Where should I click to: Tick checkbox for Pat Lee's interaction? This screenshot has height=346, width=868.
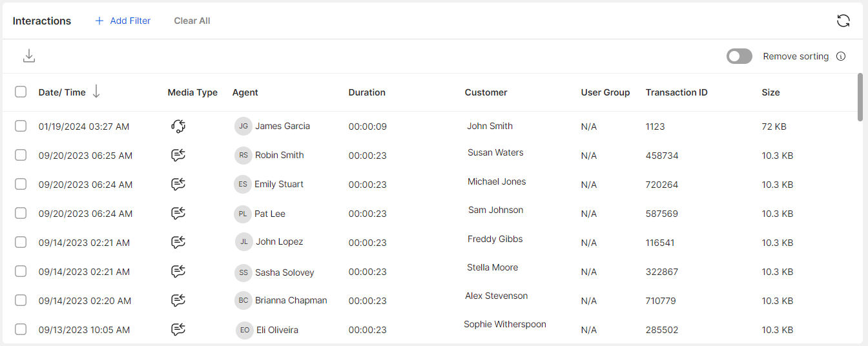pyautogui.click(x=21, y=213)
